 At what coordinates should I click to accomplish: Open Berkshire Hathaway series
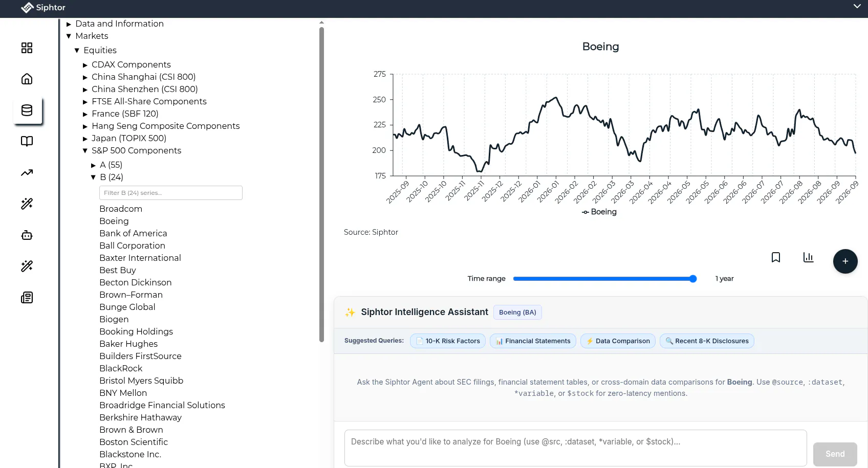point(141,417)
